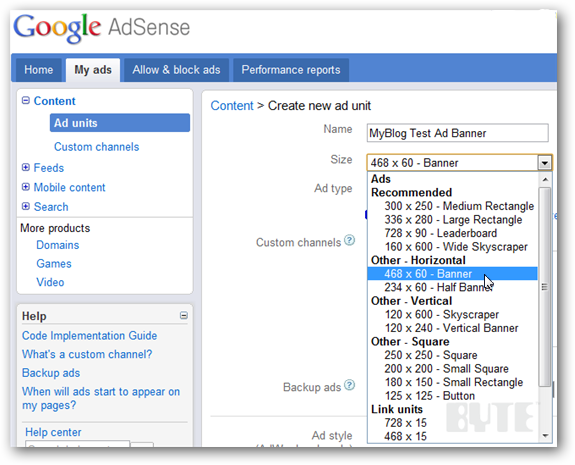Click Content breadcrumb link

click(232, 106)
